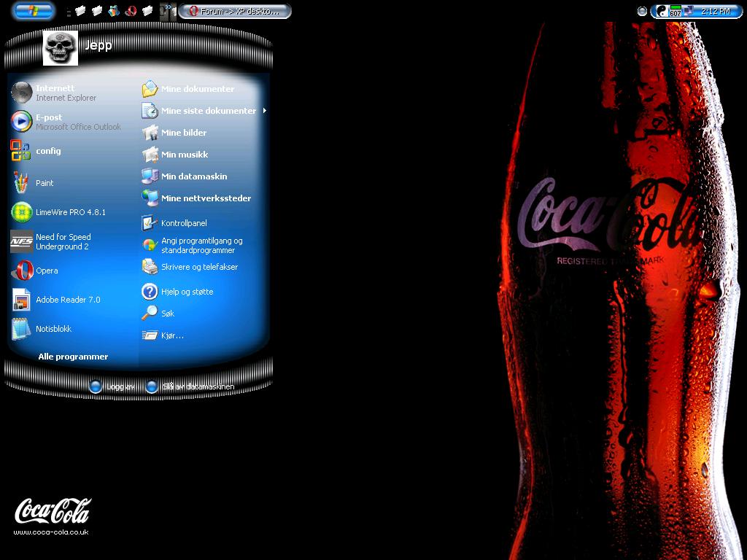Open the Min datamaskin icon
Image resolution: width=747 pixels, height=560 pixels.
point(150,176)
